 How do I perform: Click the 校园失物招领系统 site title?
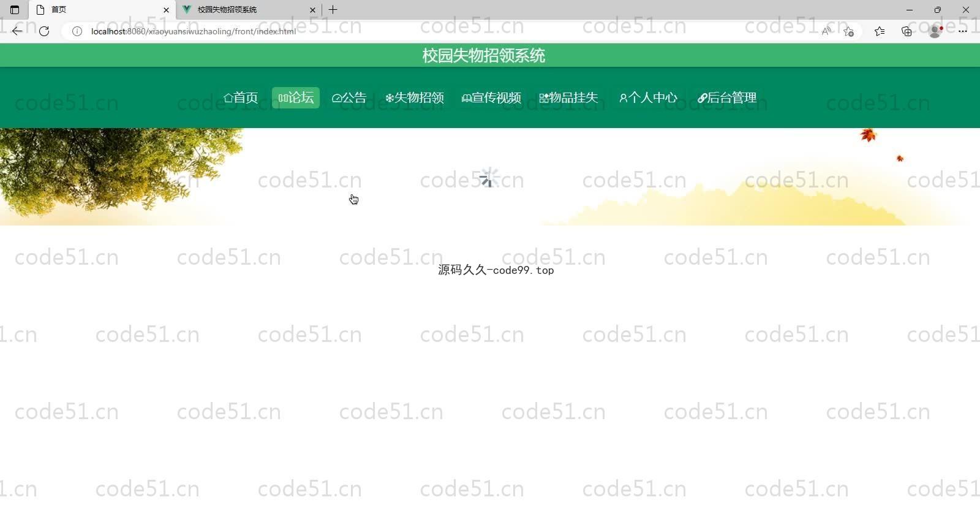click(x=484, y=56)
